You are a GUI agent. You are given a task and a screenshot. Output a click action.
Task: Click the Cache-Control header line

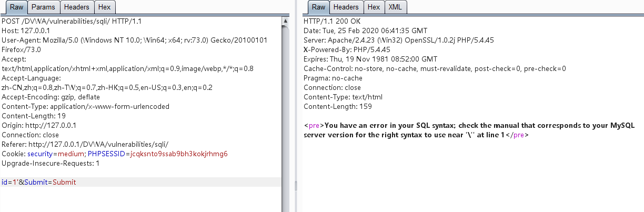pos(435,69)
